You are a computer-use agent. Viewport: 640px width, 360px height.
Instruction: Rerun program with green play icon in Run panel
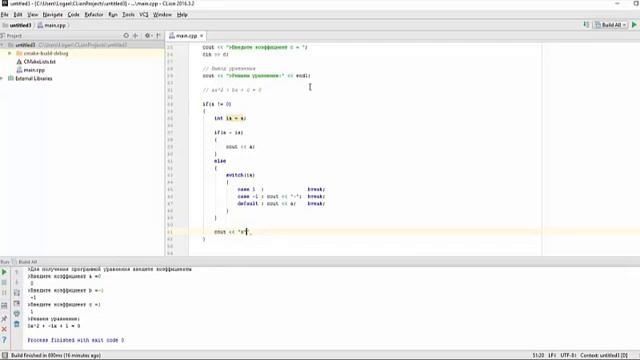pyautogui.click(x=4, y=272)
